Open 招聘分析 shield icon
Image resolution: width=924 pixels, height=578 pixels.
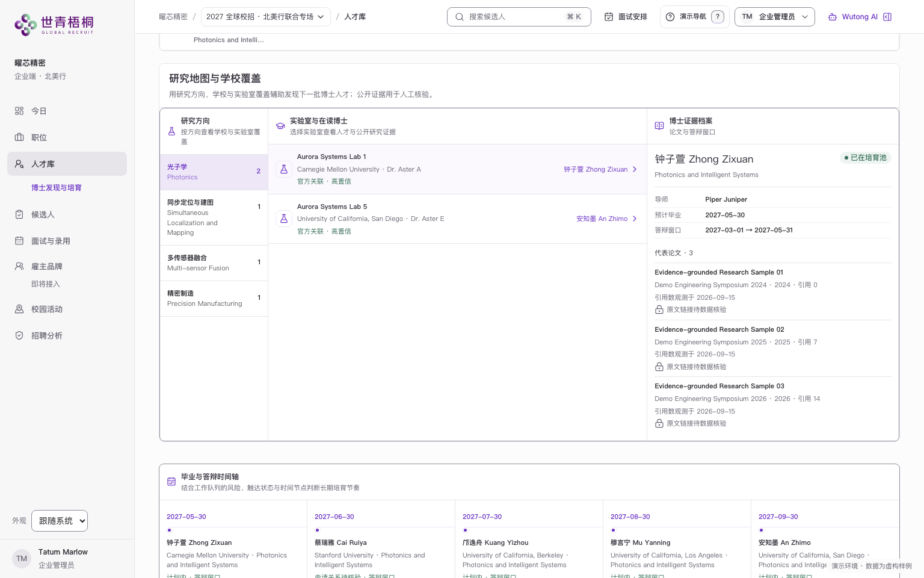coord(19,335)
